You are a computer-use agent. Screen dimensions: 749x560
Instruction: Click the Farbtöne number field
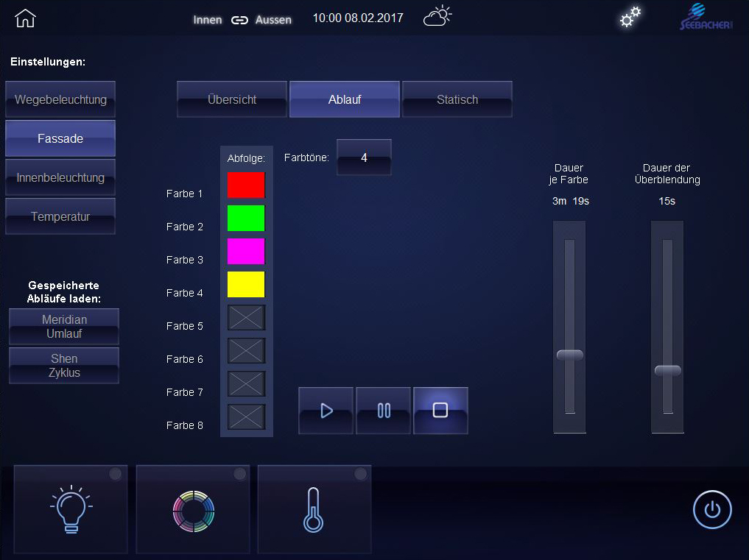(x=364, y=157)
